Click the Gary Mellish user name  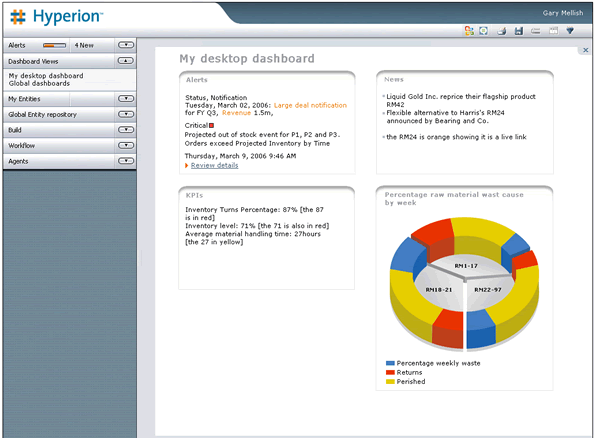pos(563,13)
